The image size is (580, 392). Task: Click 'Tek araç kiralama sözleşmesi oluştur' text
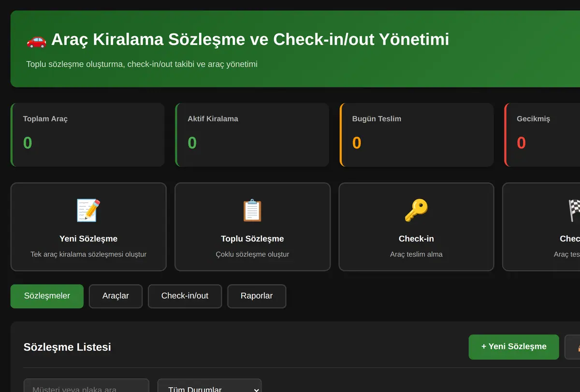[88, 254]
